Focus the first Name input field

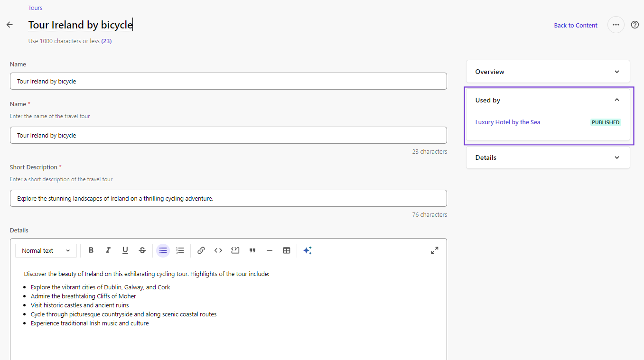pyautogui.click(x=228, y=81)
